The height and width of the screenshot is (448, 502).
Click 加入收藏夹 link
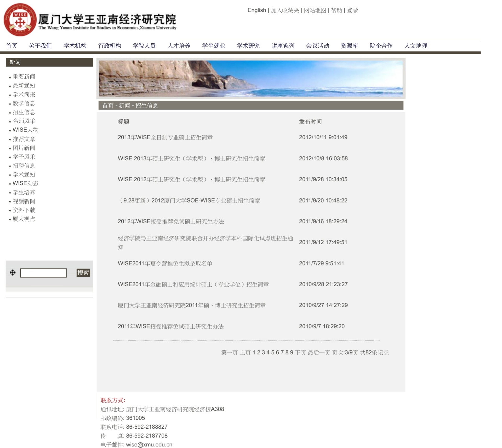pyautogui.click(x=285, y=10)
